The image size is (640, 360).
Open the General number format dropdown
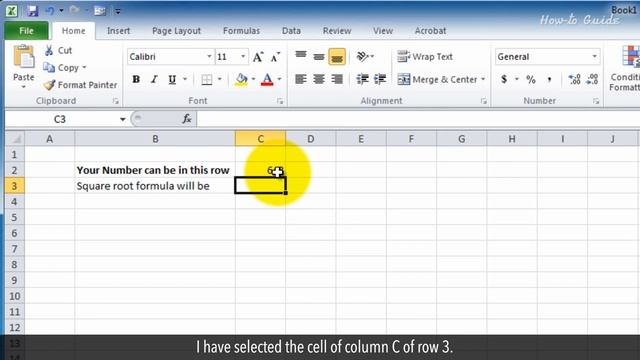pyautogui.click(x=595, y=57)
